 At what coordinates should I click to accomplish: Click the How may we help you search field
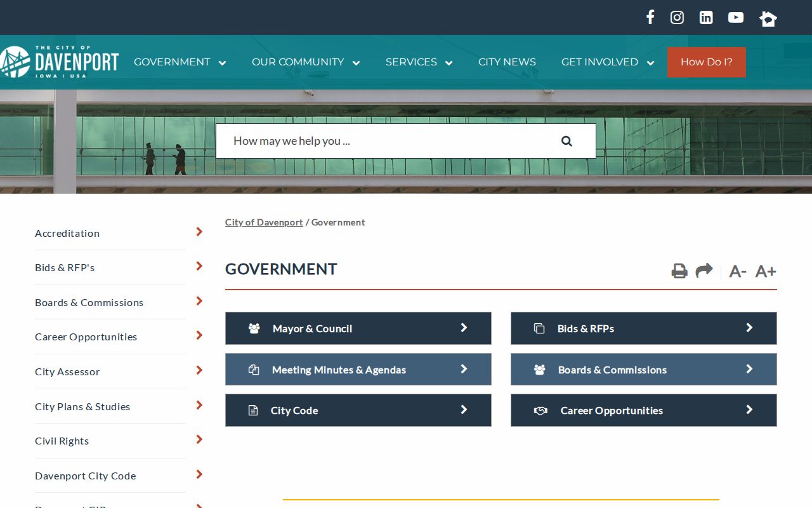click(406, 141)
